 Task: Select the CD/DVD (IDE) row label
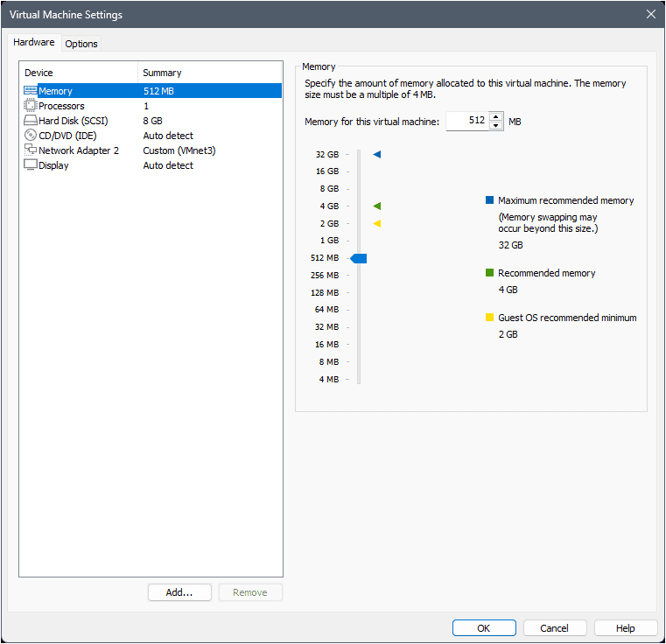pyautogui.click(x=67, y=136)
